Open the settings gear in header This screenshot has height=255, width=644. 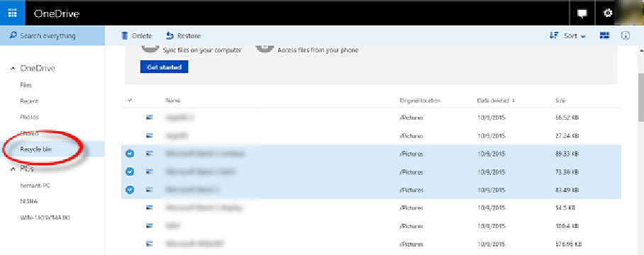tap(607, 13)
